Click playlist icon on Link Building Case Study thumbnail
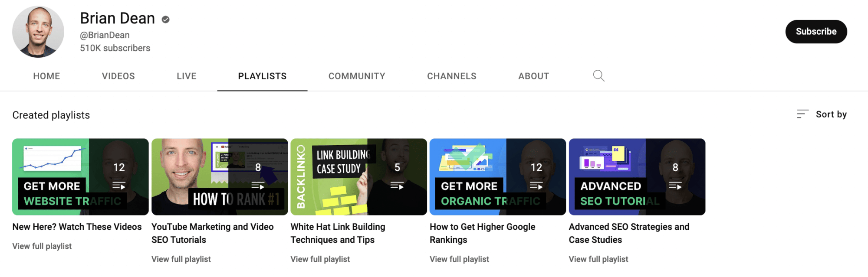The width and height of the screenshot is (868, 277). click(397, 186)
